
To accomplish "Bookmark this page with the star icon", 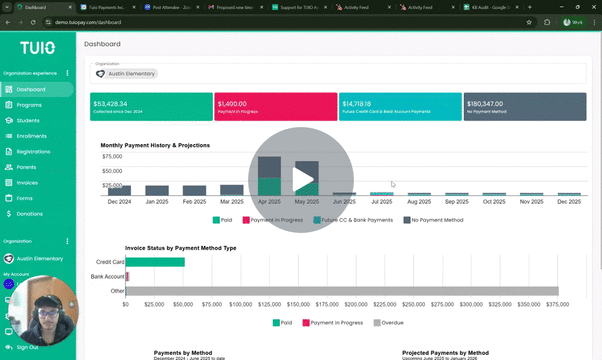I will (529, 22).
